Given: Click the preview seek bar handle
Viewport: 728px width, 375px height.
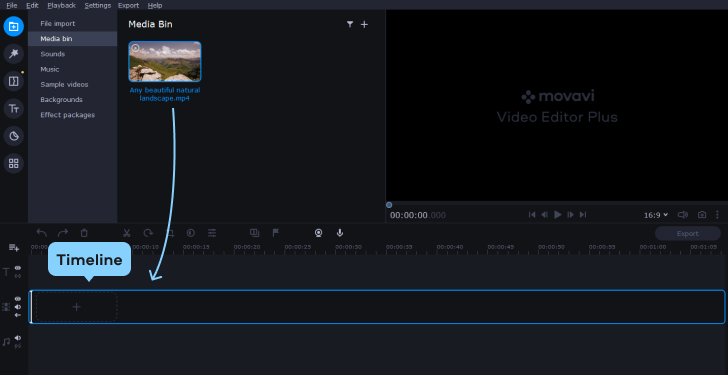Looking at the screenshot, I should coord(389,205).
